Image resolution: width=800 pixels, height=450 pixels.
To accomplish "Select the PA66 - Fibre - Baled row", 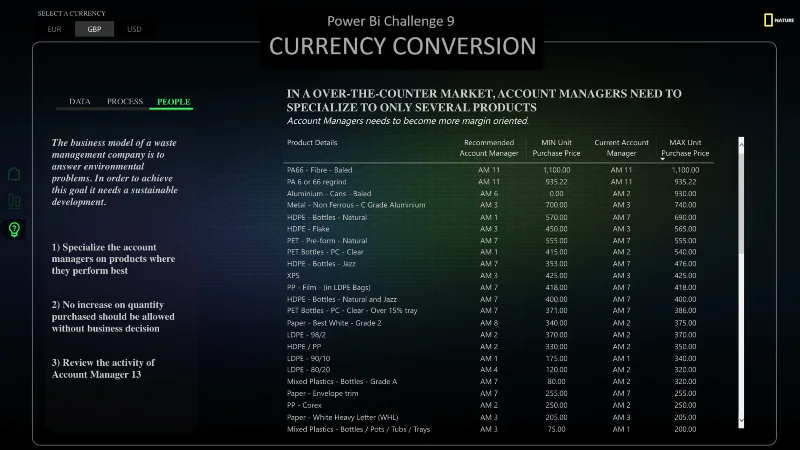I will (x=498, y=170).
